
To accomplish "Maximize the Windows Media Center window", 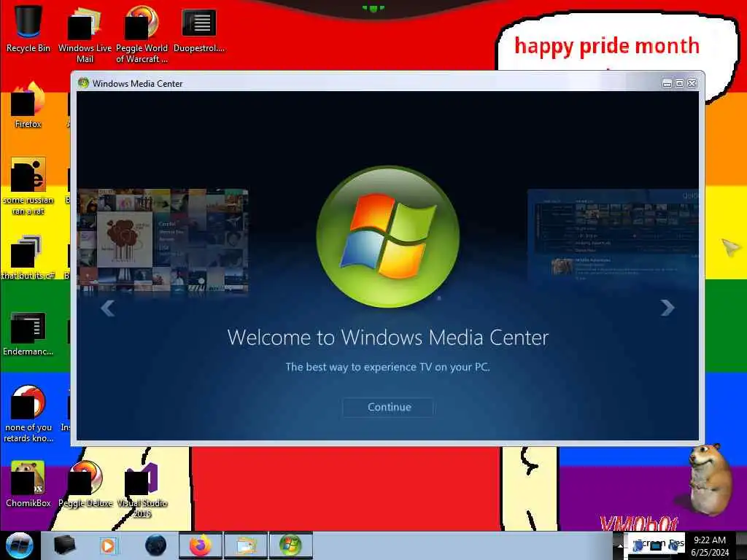I will click(679, 83).
